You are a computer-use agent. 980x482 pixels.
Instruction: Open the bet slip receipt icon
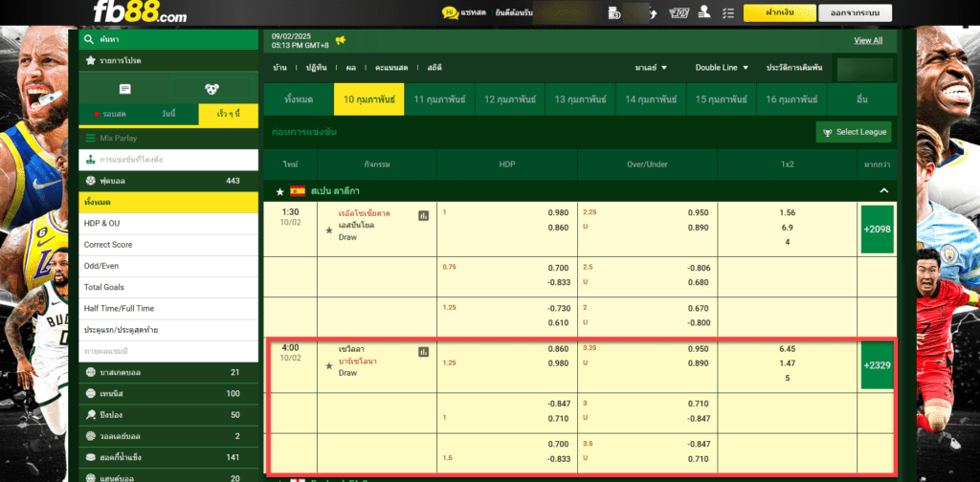tap(125, 89)
